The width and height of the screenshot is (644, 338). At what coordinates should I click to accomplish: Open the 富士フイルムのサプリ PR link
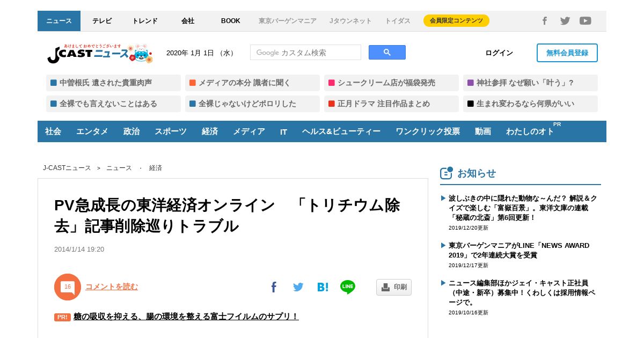click(186, 317)
